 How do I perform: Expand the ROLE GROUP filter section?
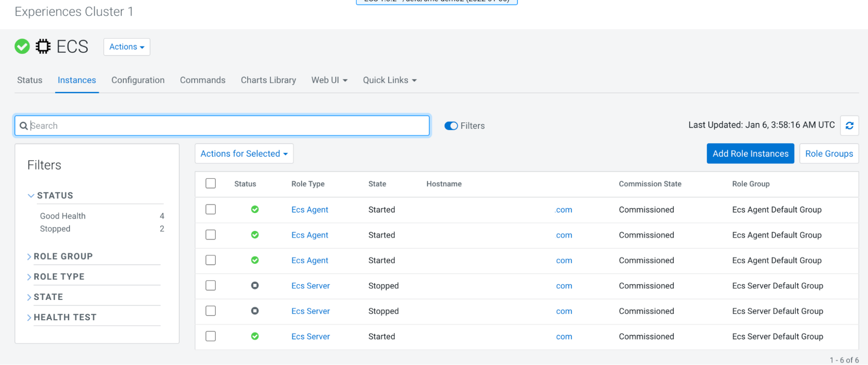tap(63, 256)
